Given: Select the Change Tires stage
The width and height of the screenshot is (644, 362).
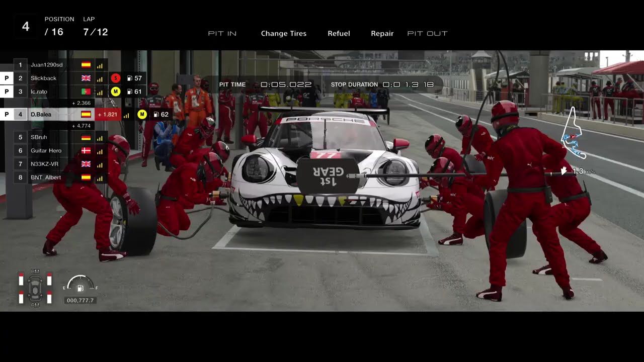Looking at the screenshot, I should [284, 34].
